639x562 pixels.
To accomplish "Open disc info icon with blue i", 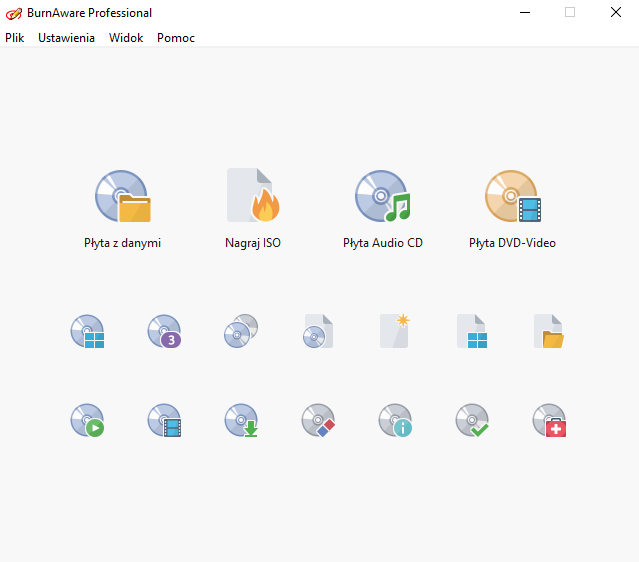I will 395,420.
